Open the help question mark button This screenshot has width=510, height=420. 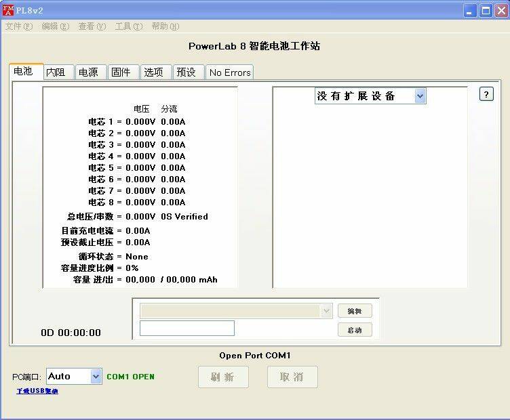click(x=486, y=95)
